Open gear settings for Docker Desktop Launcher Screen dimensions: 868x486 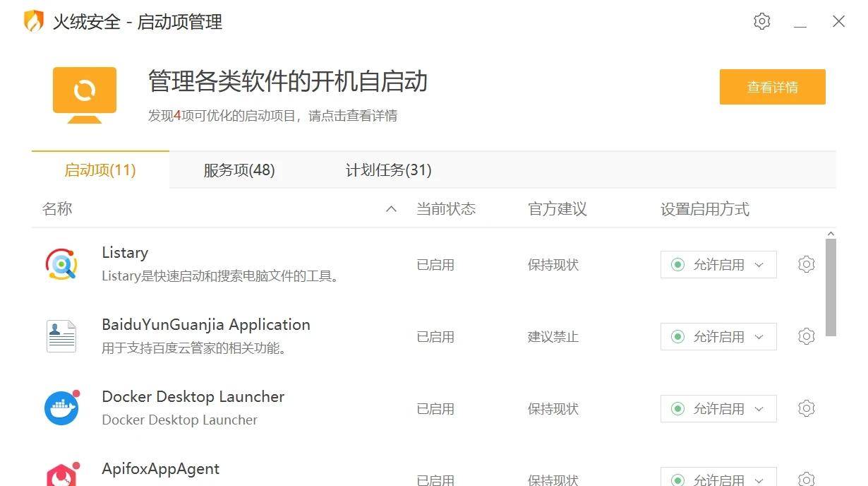pos(806,408)
